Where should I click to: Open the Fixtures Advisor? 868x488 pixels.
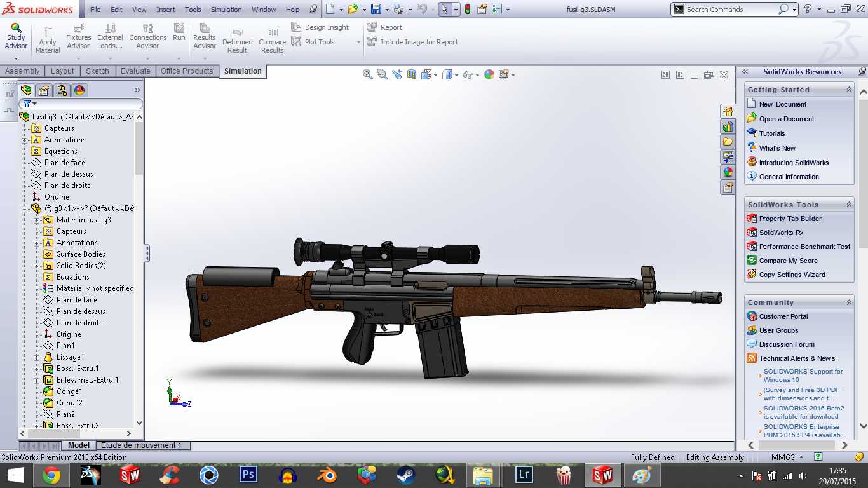point(78,37)
